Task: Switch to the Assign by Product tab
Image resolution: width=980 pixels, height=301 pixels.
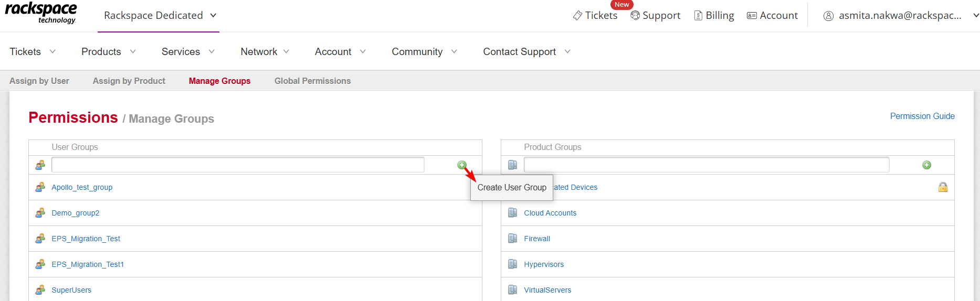Action: (129, 81)
